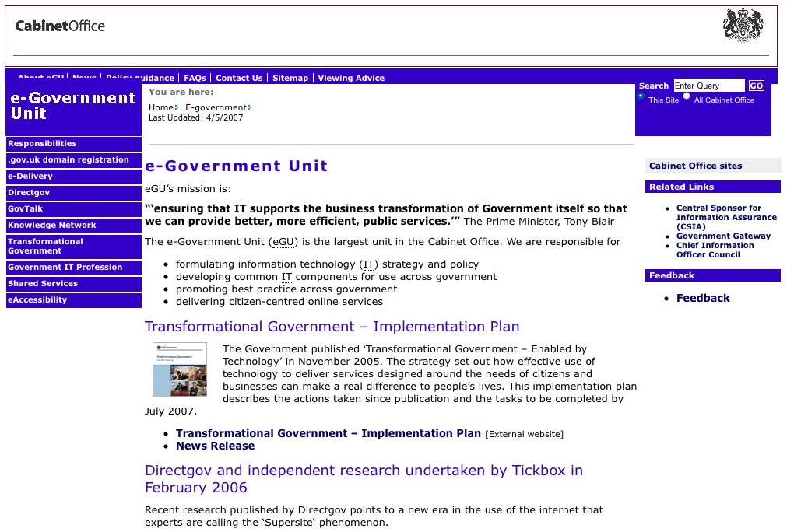
Task: Click the GO search button
Action: click(756, 86)
